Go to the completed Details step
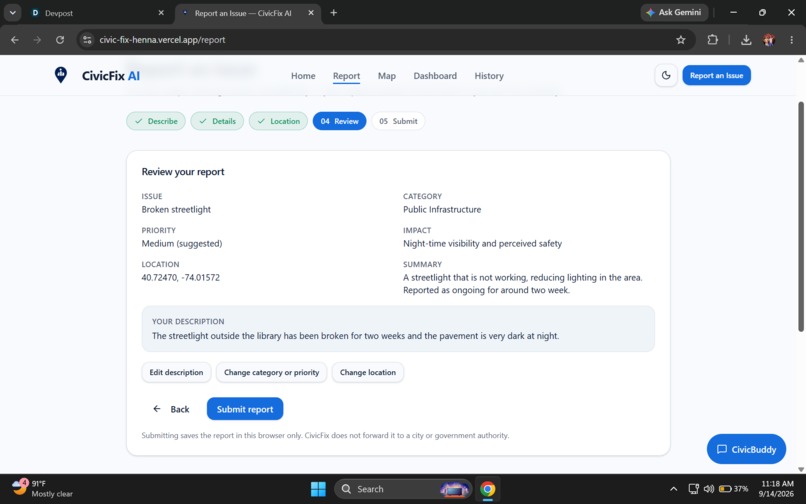 pyautogui.click(x=217, y=121)
